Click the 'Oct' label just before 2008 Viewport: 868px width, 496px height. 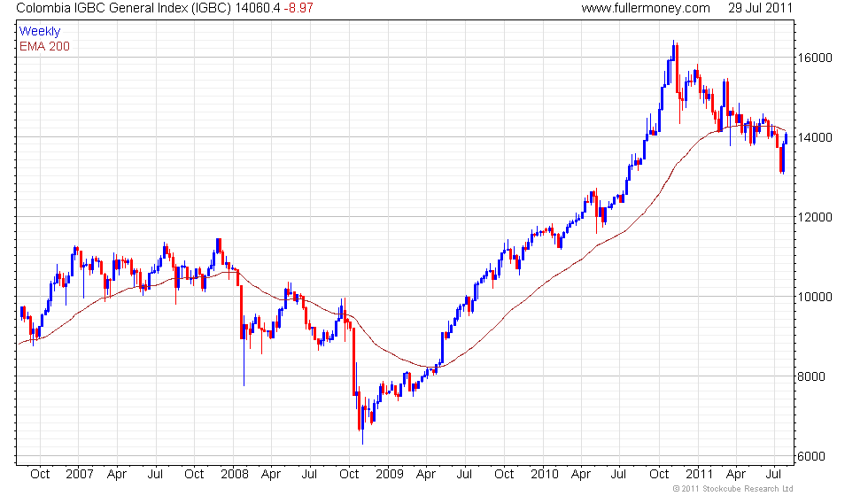pyautogui.click(x=194, y=474)
